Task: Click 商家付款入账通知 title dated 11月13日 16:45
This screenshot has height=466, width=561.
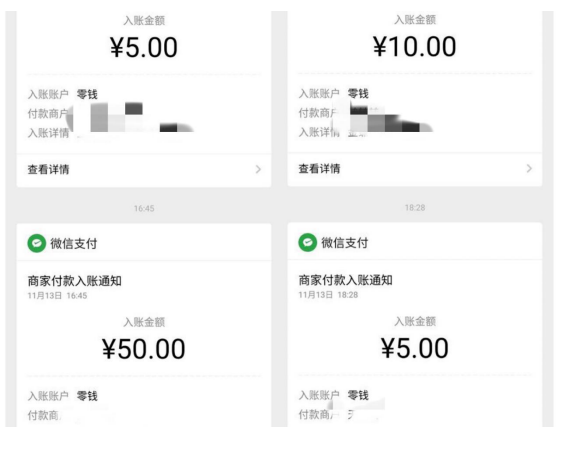Action: point(74,281)
